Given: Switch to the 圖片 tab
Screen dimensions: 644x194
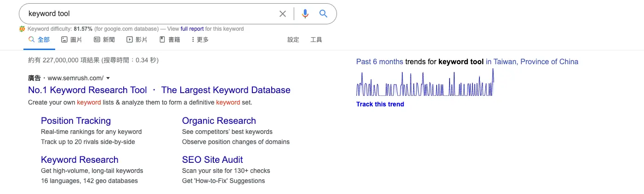Looking at the screenshot, I should (72, 40).
